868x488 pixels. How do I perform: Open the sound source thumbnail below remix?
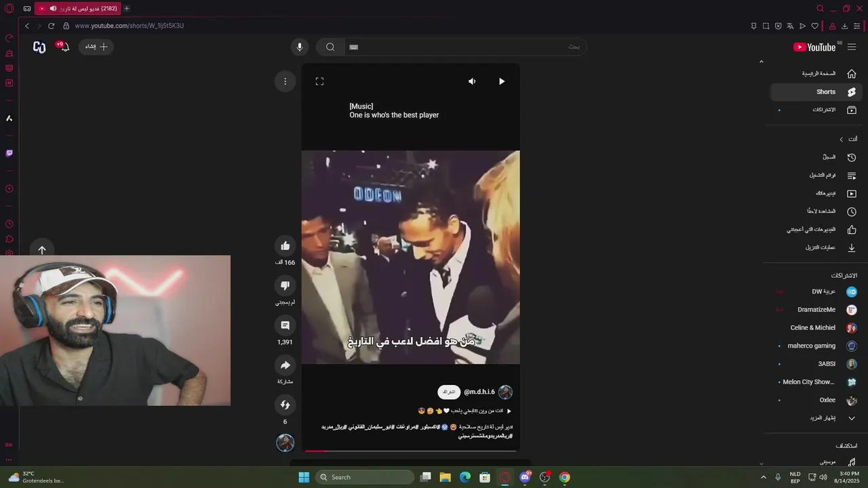285,443
